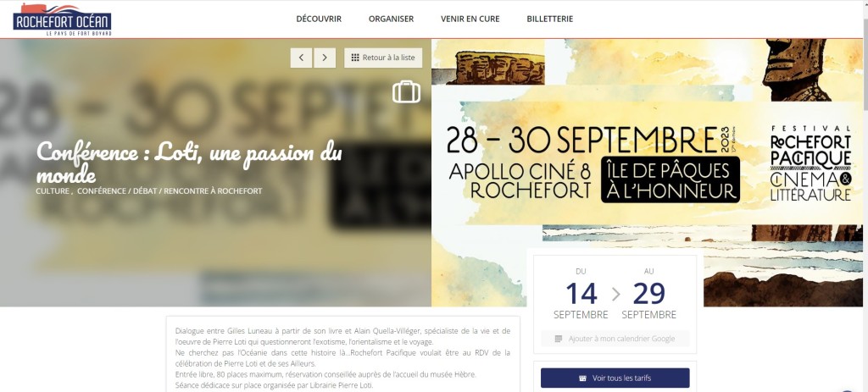Image resolution: width=868 pixels, height=392 pixels.
Task: Click the chevron between the start and end dates
Action: [x=616, y=294]
